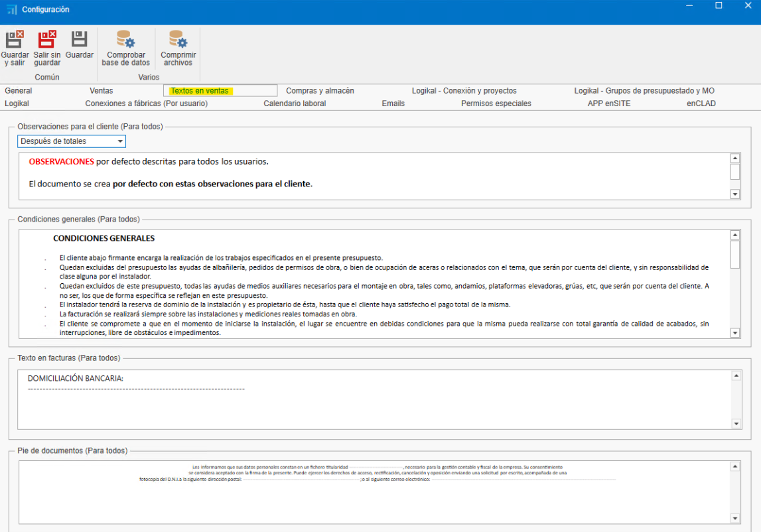Open the General tab
Viewport: 761px width, 532px height.
click(19, 91)
